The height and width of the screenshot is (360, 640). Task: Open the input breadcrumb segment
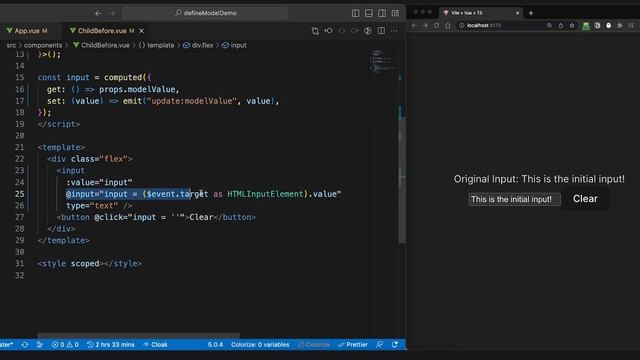(x=234, y=45)
